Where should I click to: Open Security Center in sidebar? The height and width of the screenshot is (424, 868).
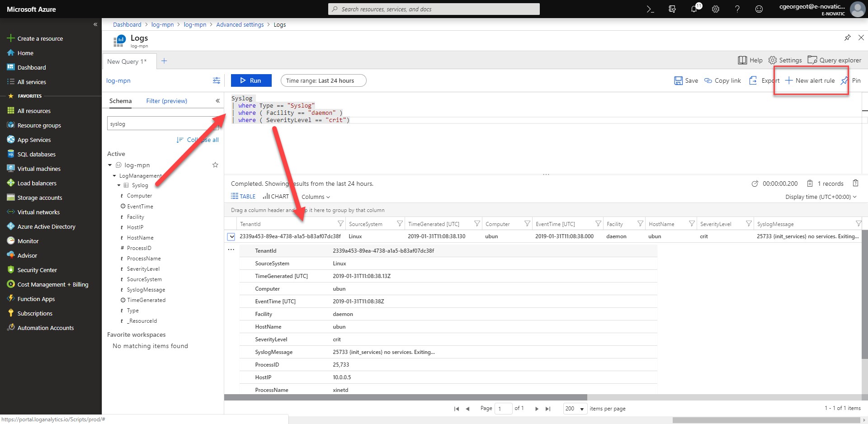(x=37, y=270)
